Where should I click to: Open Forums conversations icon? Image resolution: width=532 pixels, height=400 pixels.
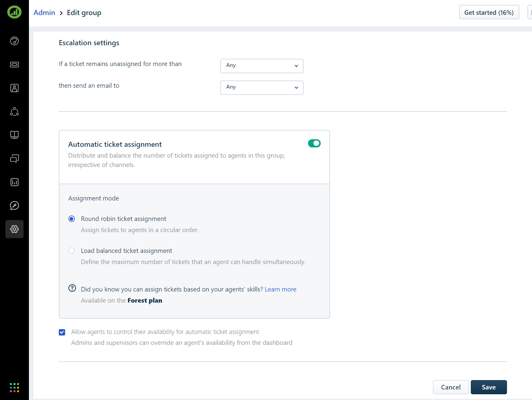14,158
